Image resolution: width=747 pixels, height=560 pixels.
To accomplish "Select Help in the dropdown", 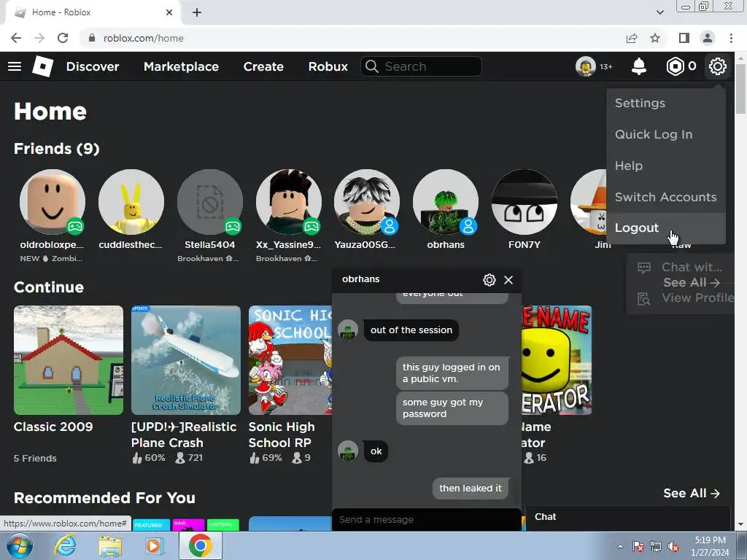I will pyautogui.click(x=666, y=166).
